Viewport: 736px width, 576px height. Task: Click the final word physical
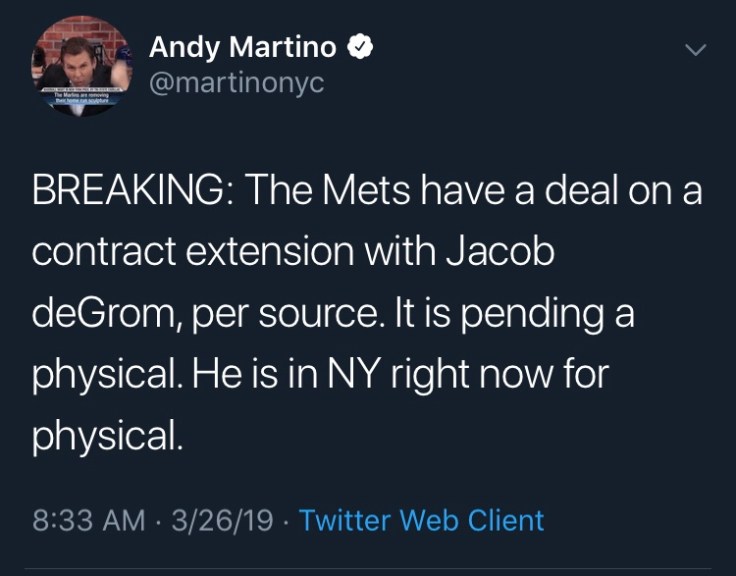pyautogui.click(x=108, y=438)
